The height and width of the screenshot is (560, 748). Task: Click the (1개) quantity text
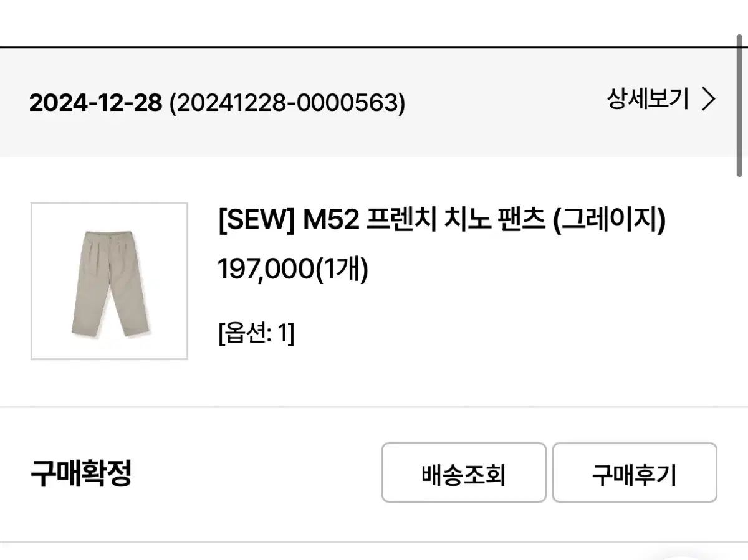(x=340, y=269)
